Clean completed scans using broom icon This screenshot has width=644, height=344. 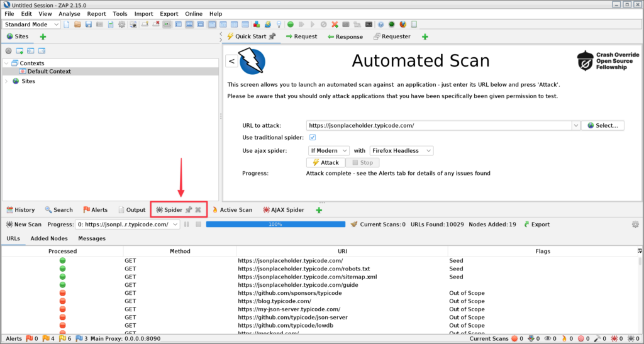click(x=354, y=224)
